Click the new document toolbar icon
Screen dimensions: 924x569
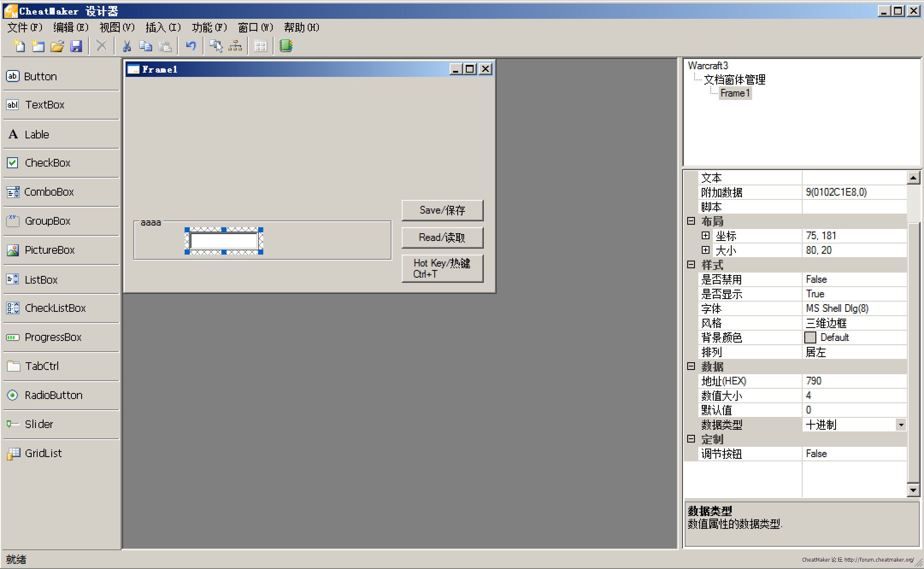[x=19, y=46]
